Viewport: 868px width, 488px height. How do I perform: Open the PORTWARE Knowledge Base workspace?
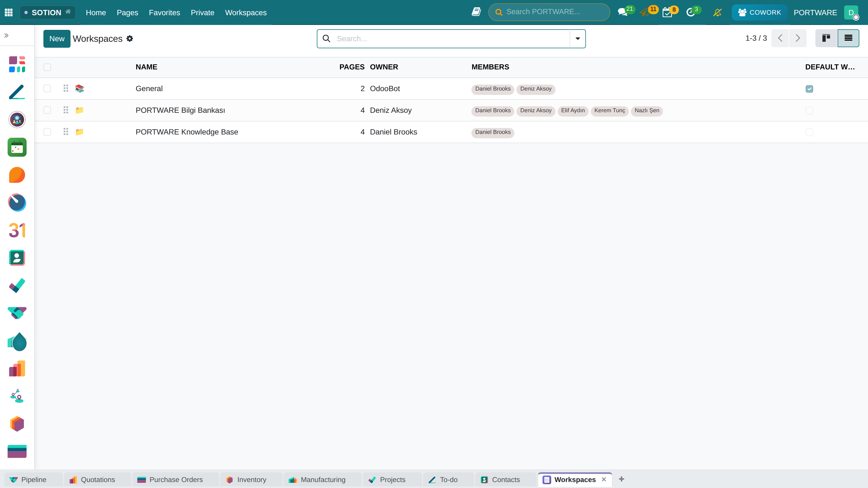click(187, 132)
